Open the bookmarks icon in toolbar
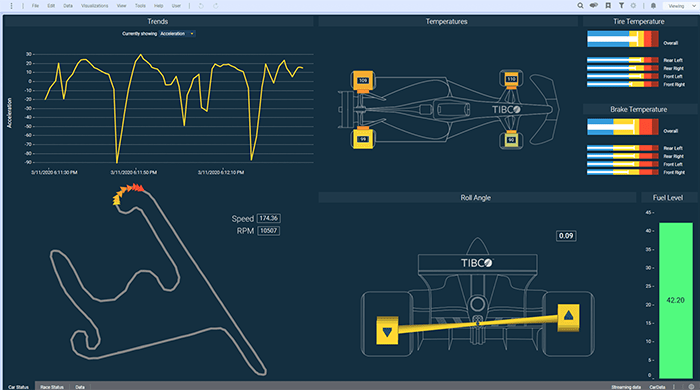The width and height of the screenshot is (700, 390). tap(608, 6)
